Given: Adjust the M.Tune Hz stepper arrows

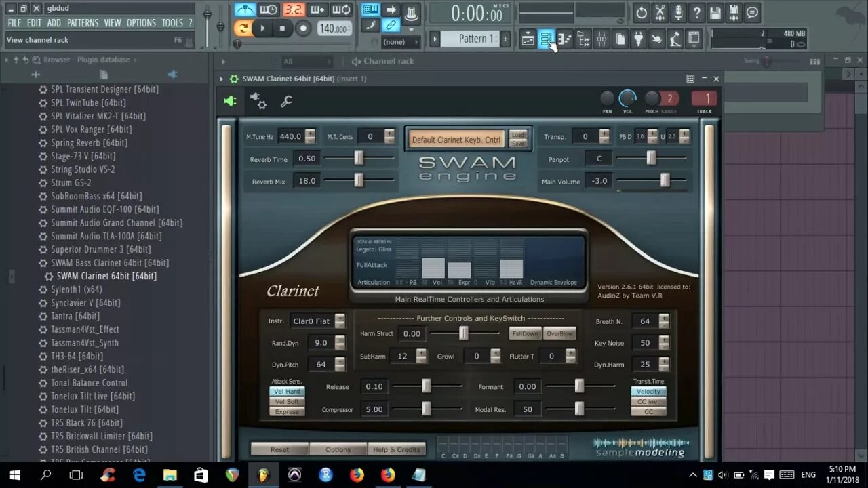Looking at the screenshot, I should [x=310, y=136].
